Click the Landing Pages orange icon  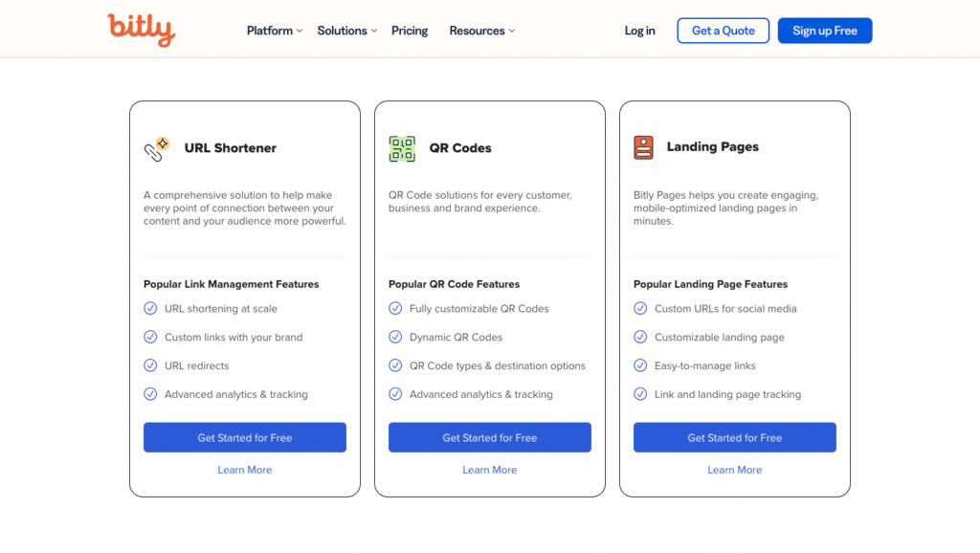643,147
